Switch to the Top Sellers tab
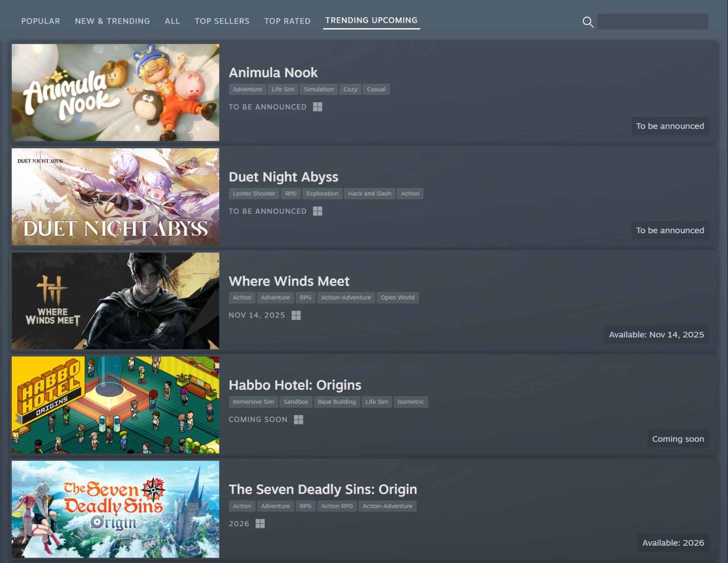The height and width of the screenshot is (563, 728). pyautogui.click(x=222, y=21)
